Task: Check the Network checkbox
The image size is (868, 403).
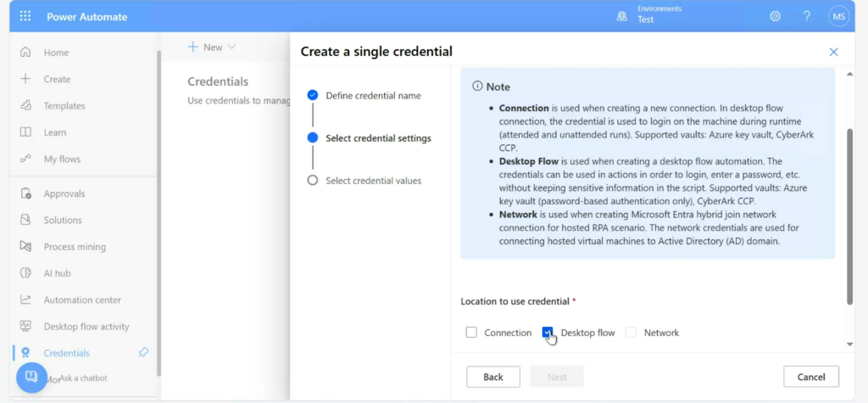Action: (x=631, y=332)
